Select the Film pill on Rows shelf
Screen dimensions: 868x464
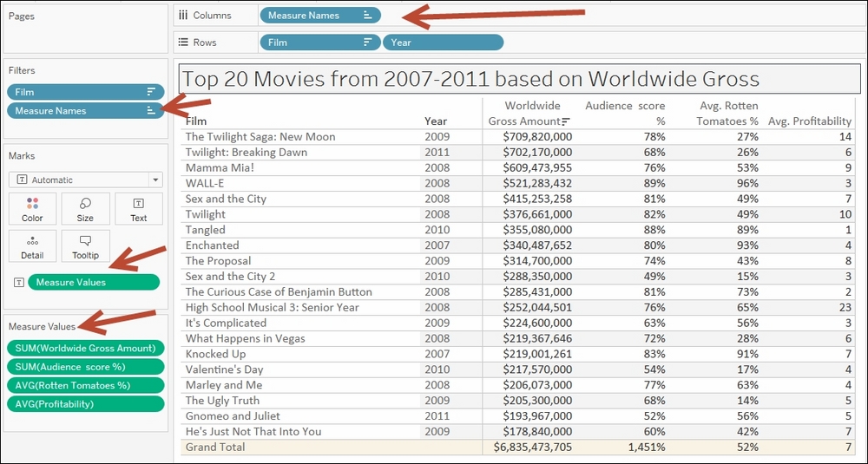point(320,42)
